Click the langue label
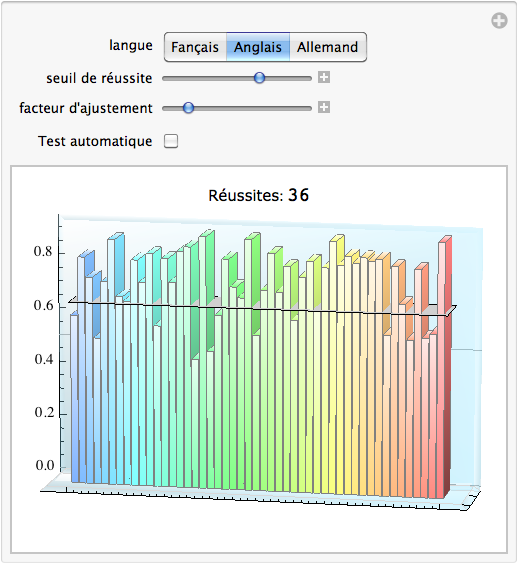This screenshot has height=563, width=520. [131, 45]
